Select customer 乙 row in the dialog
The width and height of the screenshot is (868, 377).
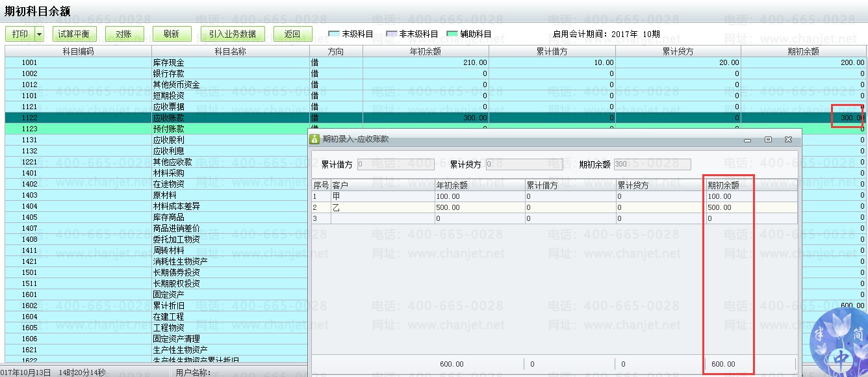(x=383, y=207)
